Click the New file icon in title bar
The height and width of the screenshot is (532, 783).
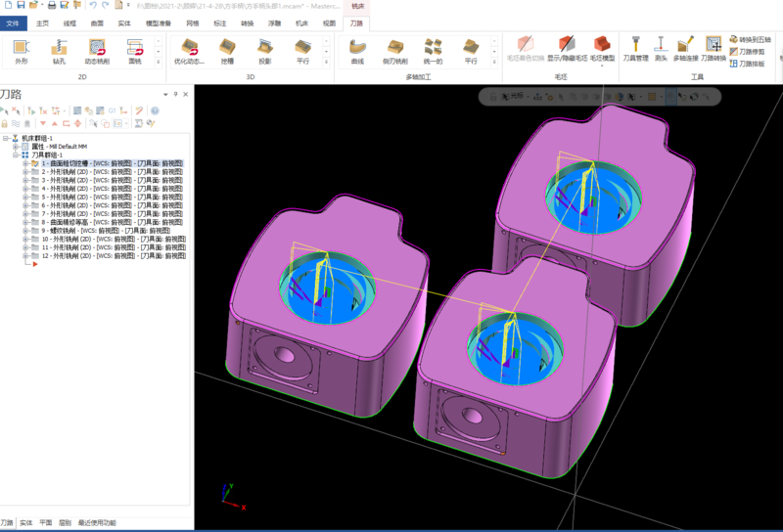click(x=8, y=5)
